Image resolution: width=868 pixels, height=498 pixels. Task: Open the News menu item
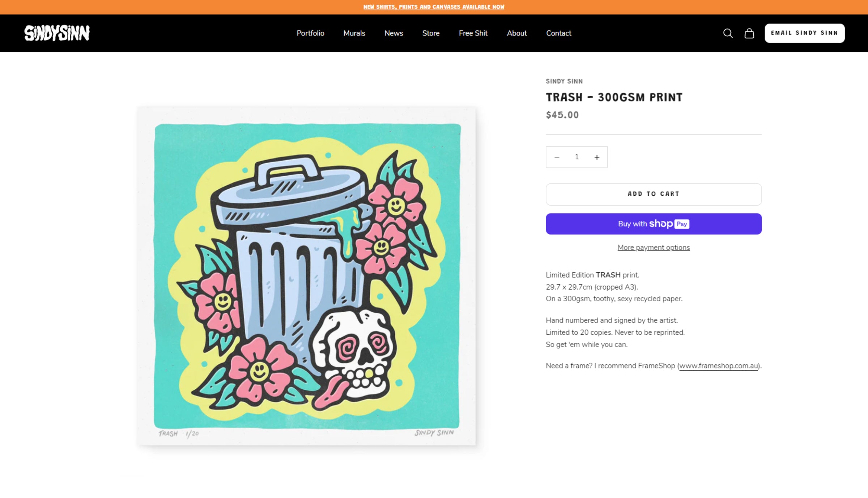tap(393, 33)
